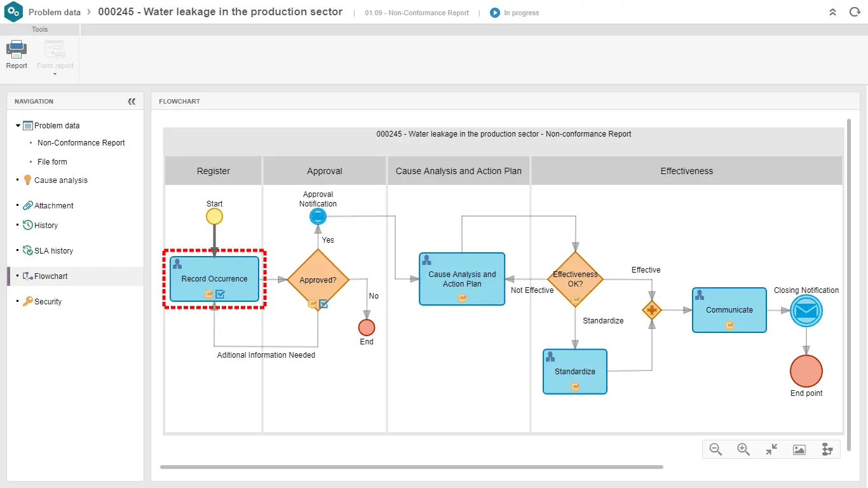Select the Cause analysis navigation icon
Viewport: 868px width, 488px height.
coord(26,180)
